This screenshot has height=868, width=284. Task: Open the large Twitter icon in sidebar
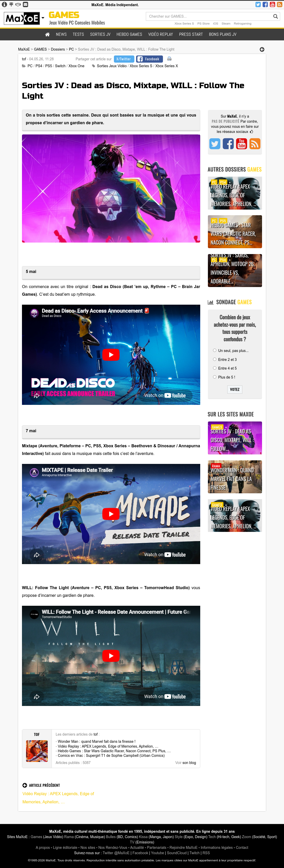point(215,144)
